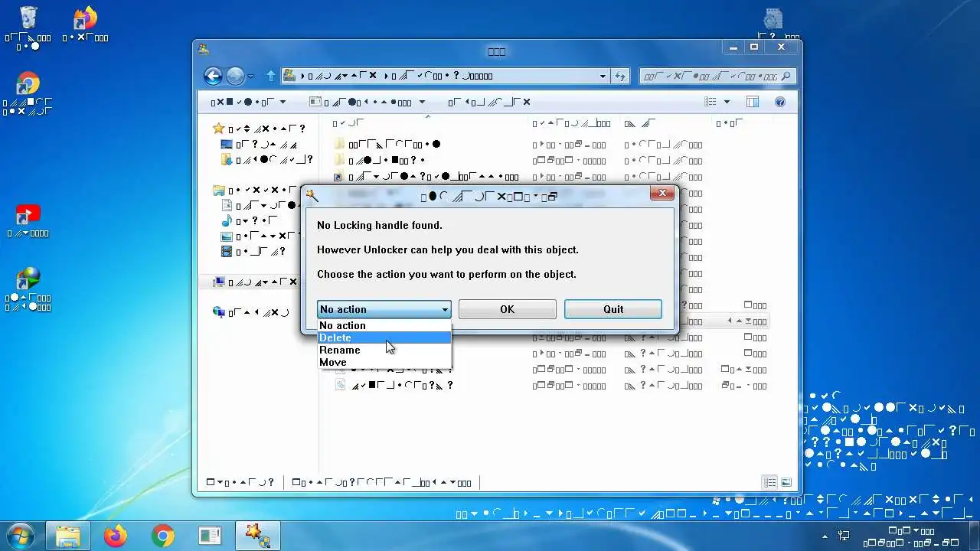980x551 pixels.
Task: Go back in Explorer with Back arrow
Action: click(213, 76)
